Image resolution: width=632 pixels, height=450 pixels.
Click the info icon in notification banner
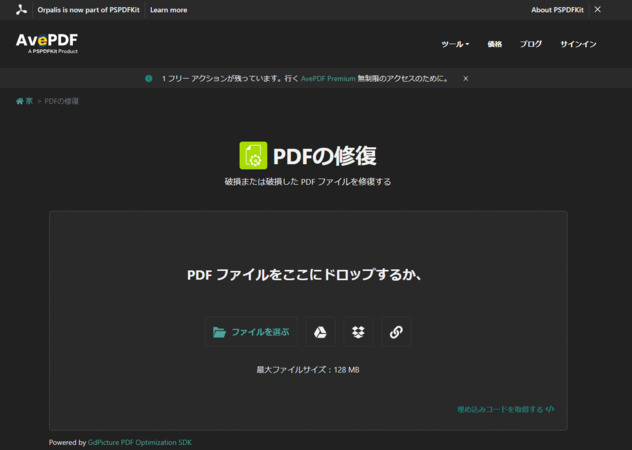pos(149,78)
